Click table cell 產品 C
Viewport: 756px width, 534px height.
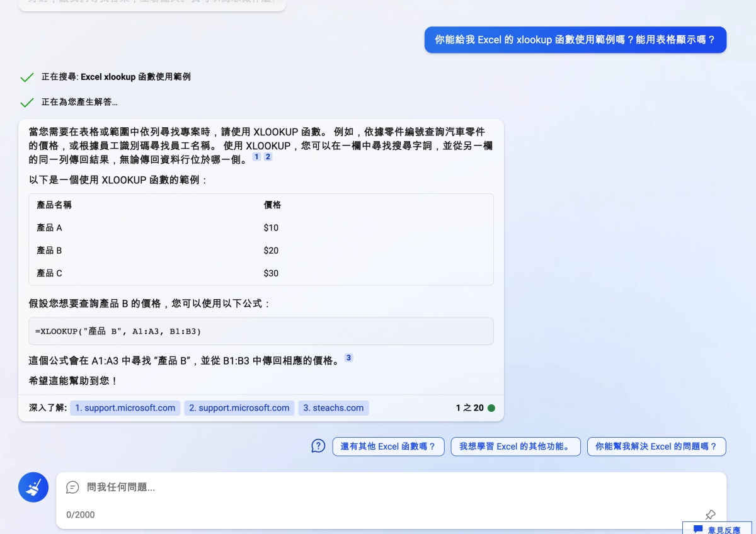pos(49,273)
